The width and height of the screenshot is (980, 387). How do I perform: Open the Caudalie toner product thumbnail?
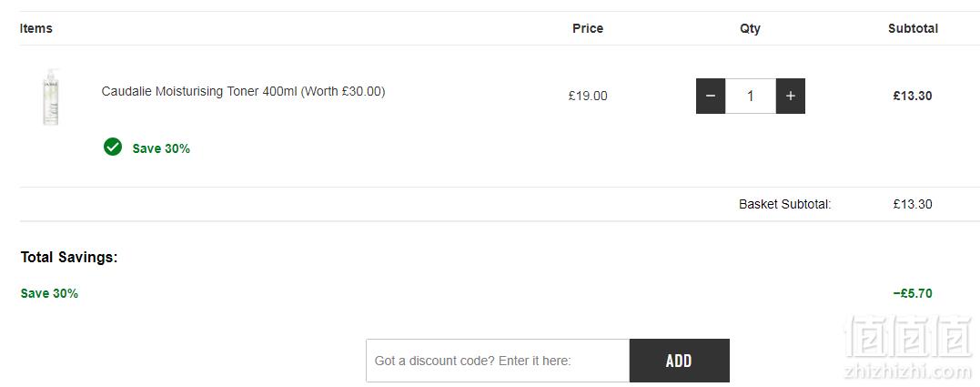pos(51,97)
